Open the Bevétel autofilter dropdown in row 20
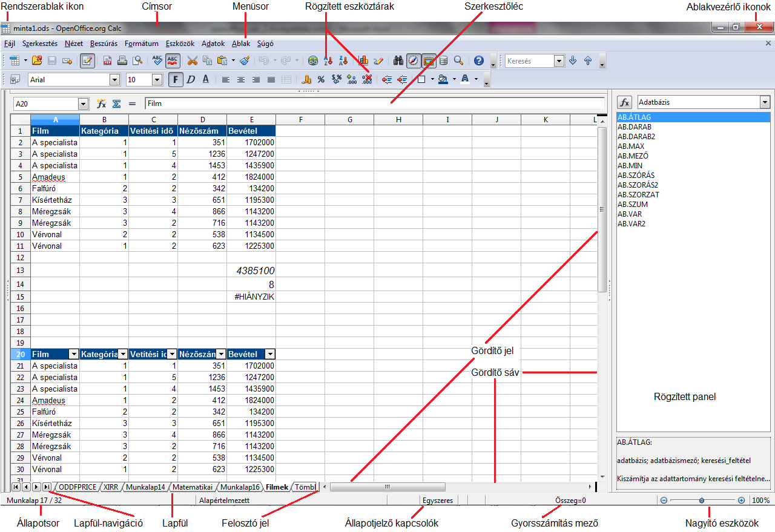 click(x=270, y=354)
